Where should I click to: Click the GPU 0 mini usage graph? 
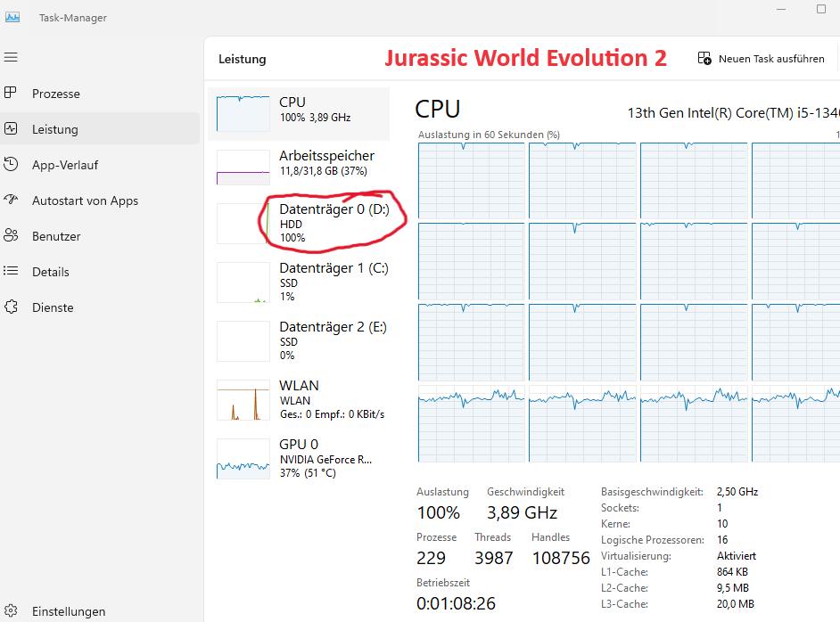coord(243,459)
